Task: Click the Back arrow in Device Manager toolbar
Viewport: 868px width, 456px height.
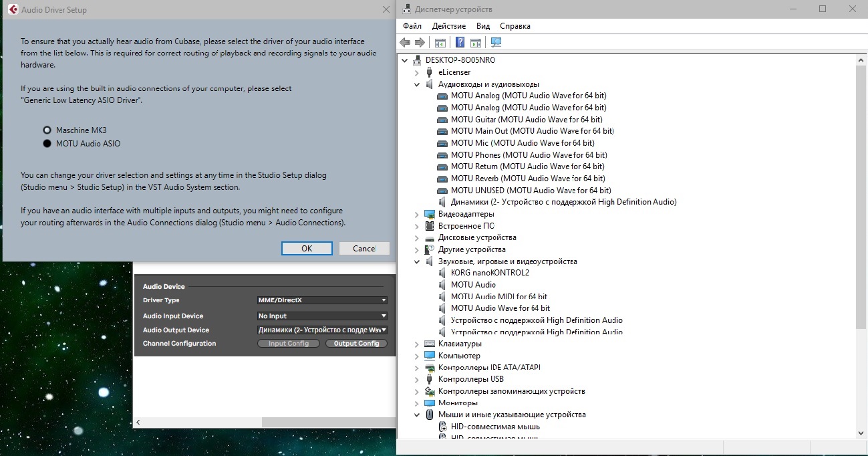Action: tap(405, 43)
